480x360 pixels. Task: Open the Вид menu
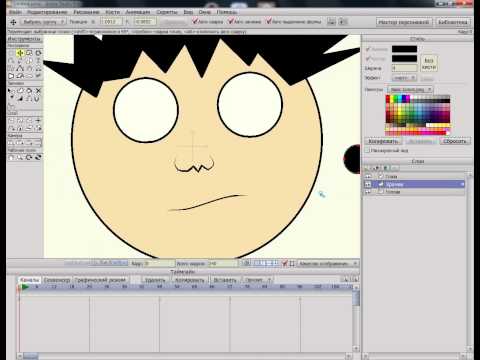pos(188,12)
